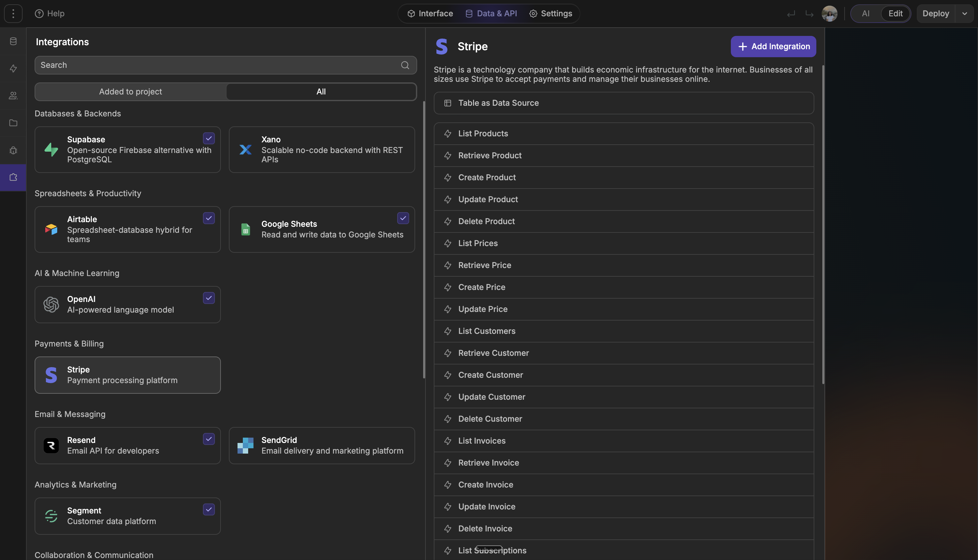Open the bug debugger sidebar icon

(13, 150)
